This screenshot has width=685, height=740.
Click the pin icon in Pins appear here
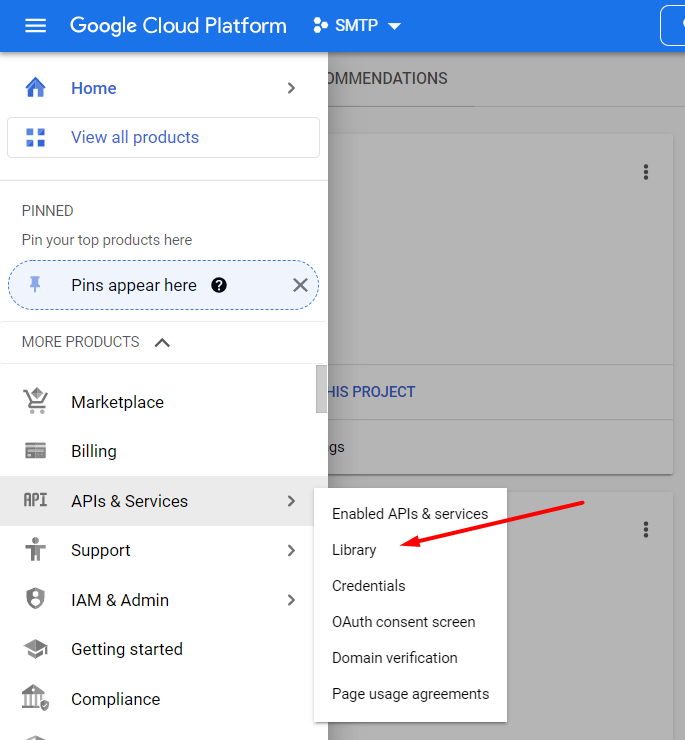point(35,285)
